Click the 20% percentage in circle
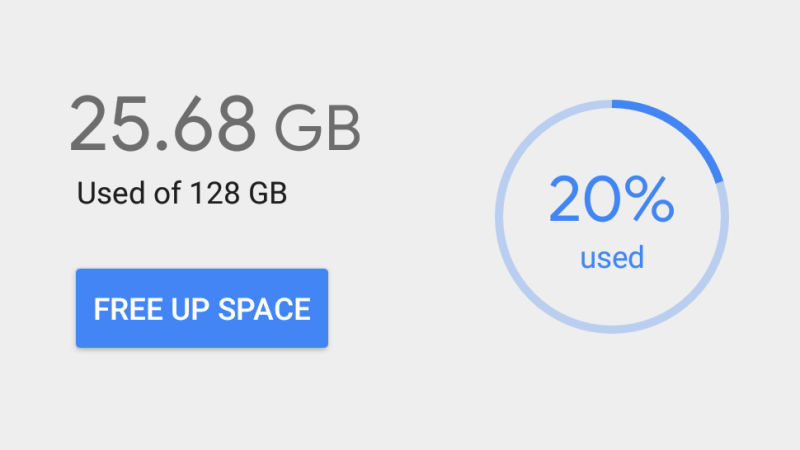The width and height of the screenshot is (800, 450). pos(612,199)
